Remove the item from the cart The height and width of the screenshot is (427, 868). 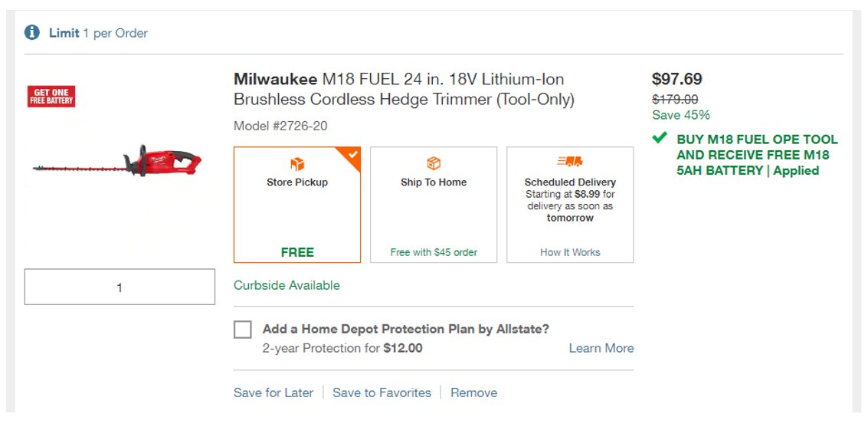pyautogui.click(x=474, y=393)
